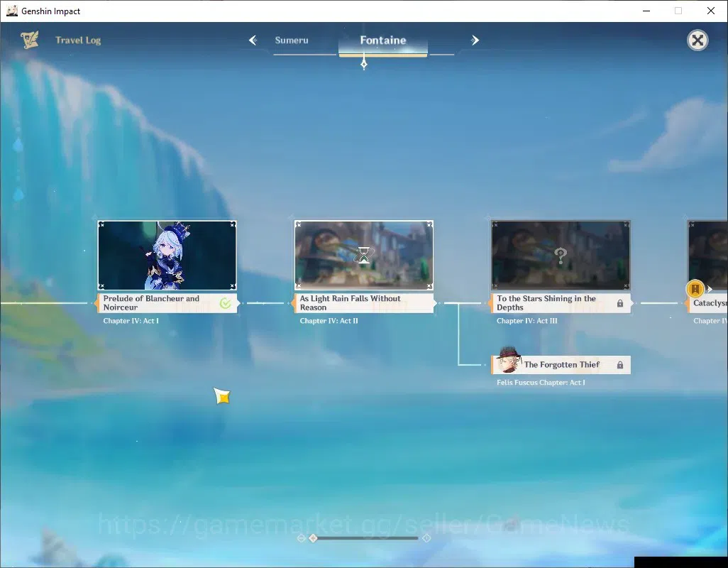Click 'Chapter IV: Act I' text
The width and height of the screenshot is (728, 568).
pos(131,321)
